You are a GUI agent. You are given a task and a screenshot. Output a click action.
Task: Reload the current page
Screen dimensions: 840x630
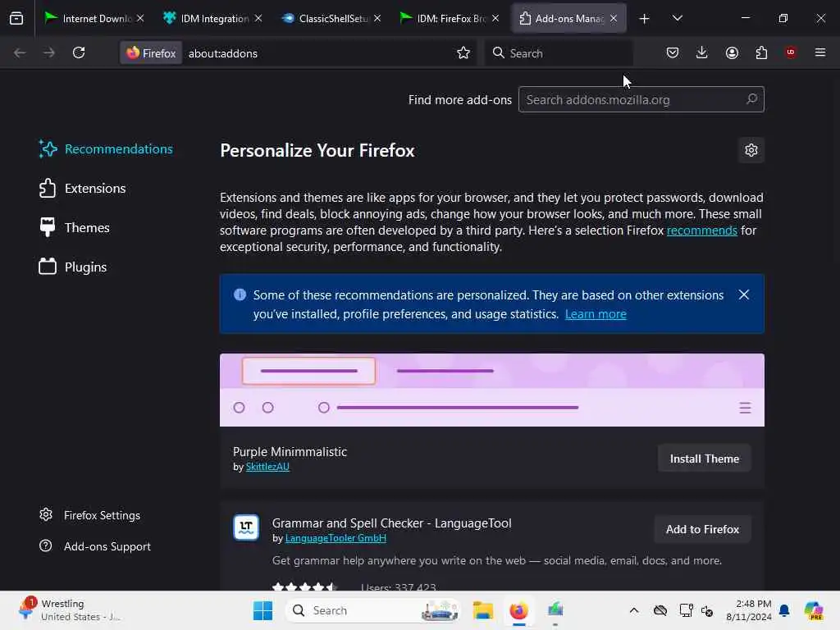(79, 52)
